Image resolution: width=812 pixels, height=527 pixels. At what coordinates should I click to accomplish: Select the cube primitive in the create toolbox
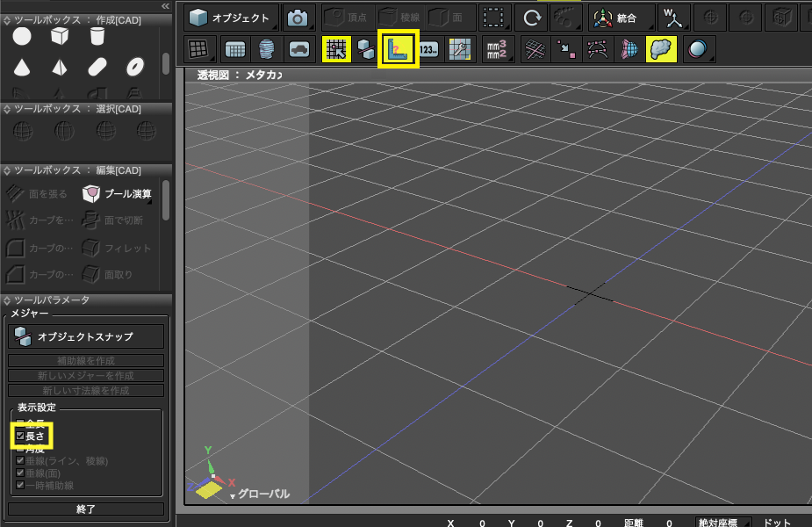click(x=60, y=36)
